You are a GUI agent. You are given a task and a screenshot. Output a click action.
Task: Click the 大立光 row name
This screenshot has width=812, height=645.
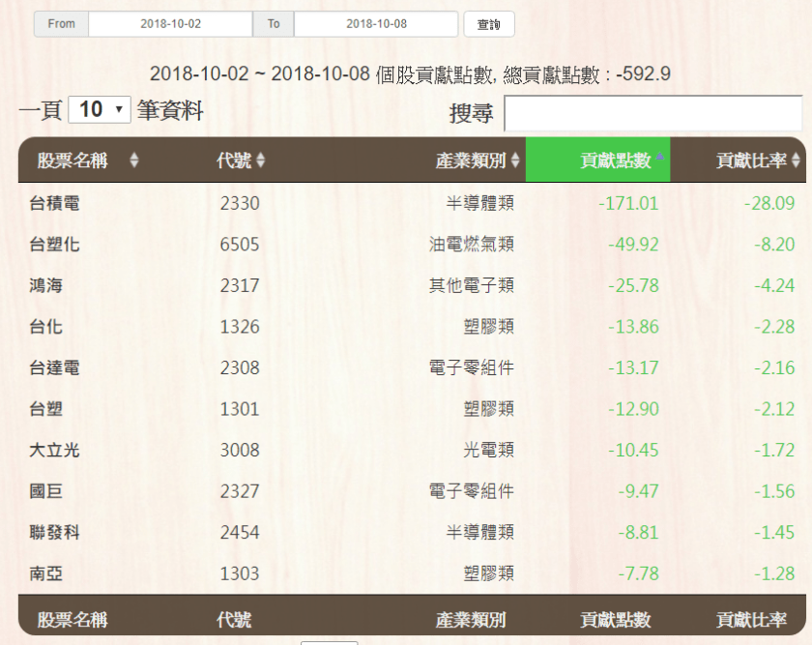pyautogui.click(x=54, y=450)
